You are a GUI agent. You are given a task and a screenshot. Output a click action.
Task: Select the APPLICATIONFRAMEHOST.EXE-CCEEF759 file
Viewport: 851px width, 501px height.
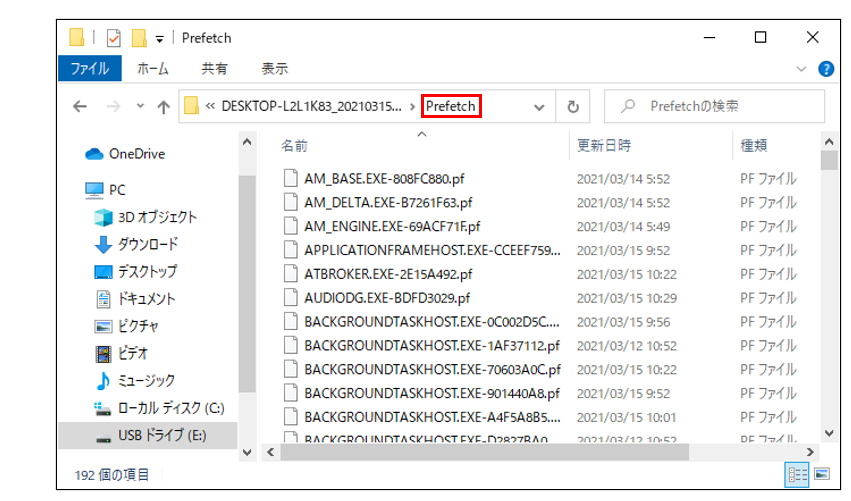click(432, 251)
